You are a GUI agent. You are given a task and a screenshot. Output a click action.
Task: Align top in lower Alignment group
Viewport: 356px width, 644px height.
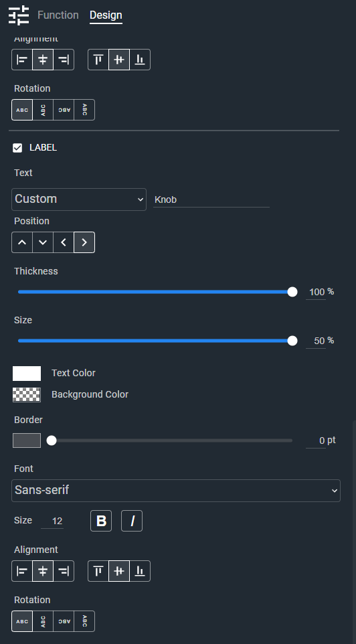(98, 571)
